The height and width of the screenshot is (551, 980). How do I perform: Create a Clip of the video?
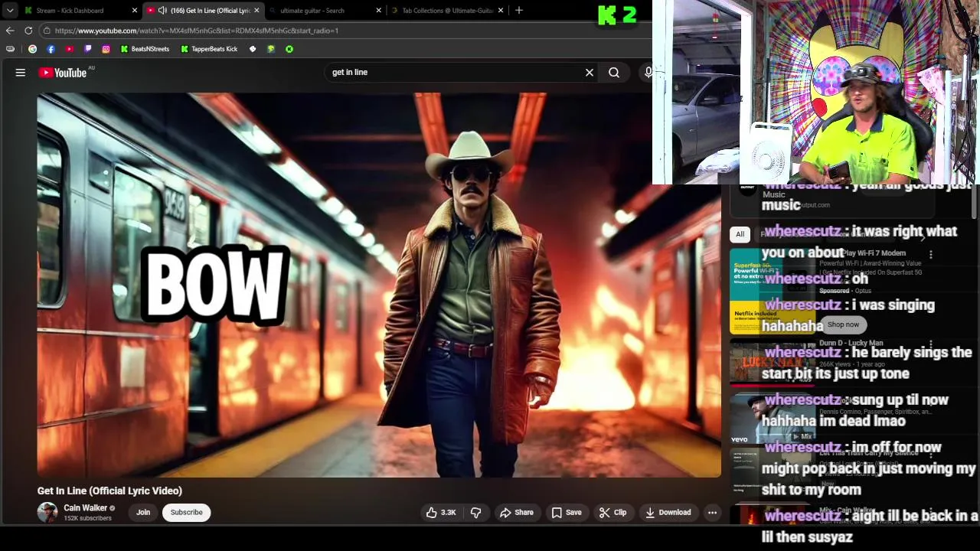pos(612,513)
